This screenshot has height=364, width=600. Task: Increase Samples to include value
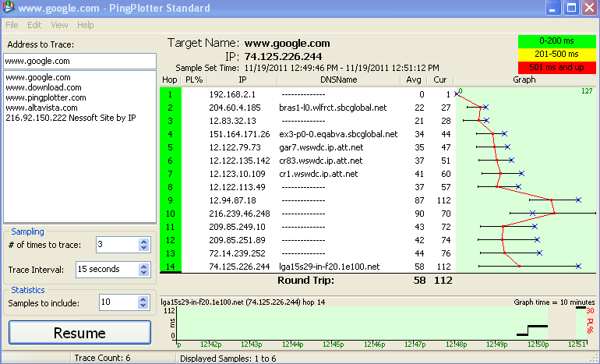pos(143,299)
